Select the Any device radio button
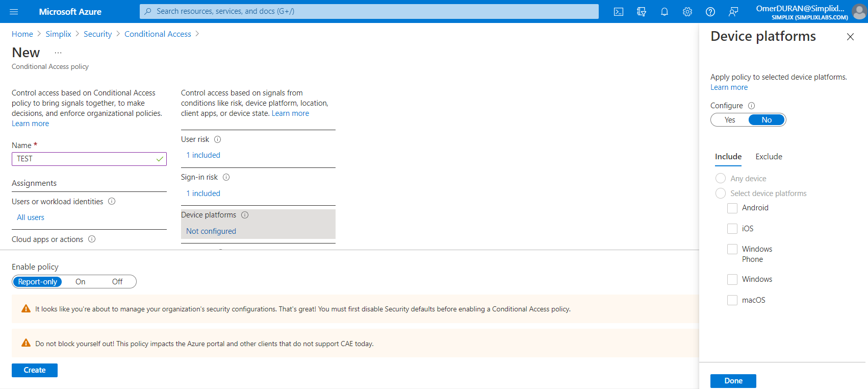Viewport: 868px width, 389px height. 721,178
